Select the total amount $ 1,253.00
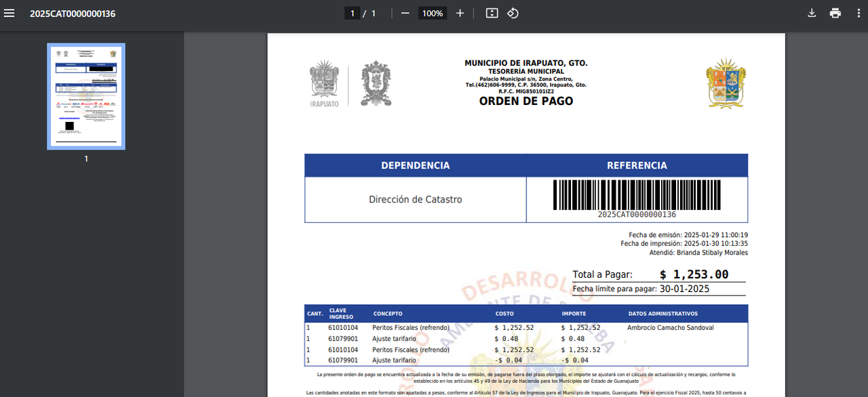 point(694,274)
